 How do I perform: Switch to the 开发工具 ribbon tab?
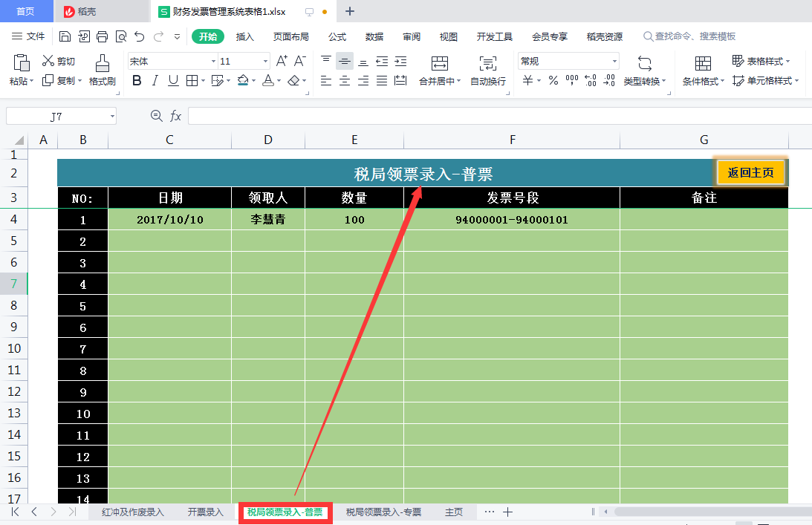[494, 37]
